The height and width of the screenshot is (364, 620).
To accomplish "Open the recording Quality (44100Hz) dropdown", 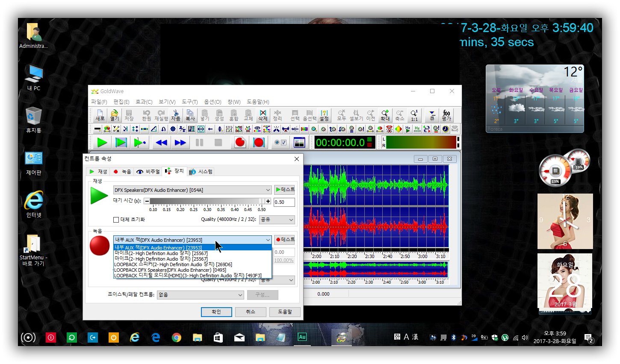I will 277,280.
